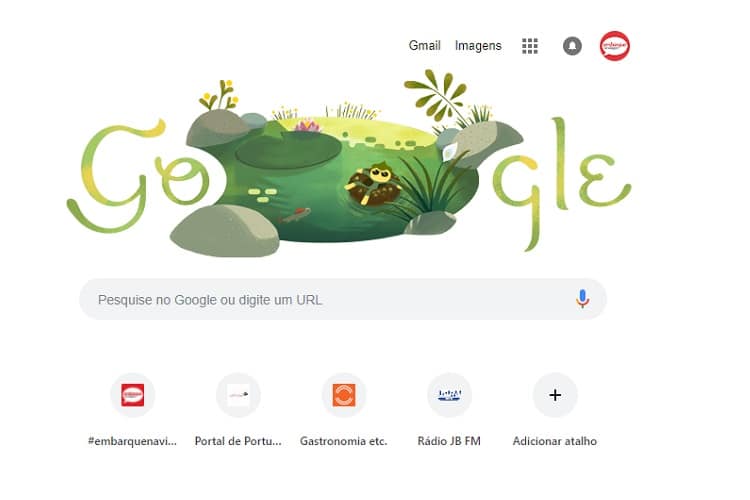
Task: Open the Rádio JB FM shortcut icon
Action: 449,395
